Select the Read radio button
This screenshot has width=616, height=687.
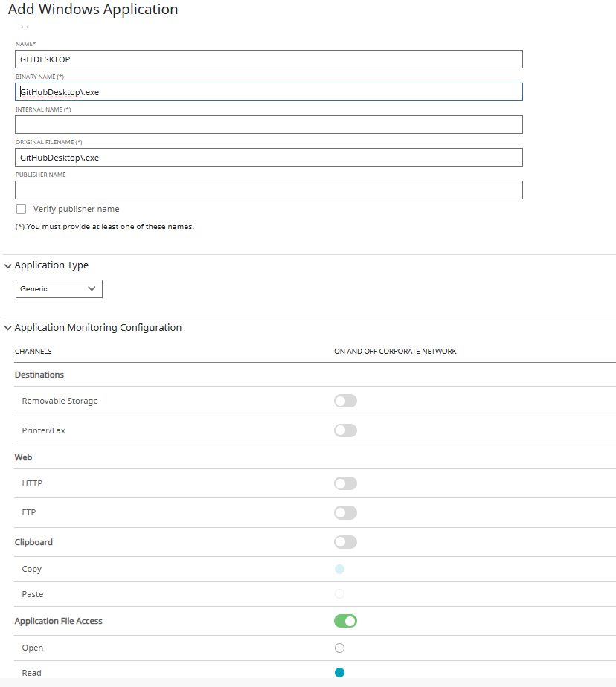(x=339, y=673)
